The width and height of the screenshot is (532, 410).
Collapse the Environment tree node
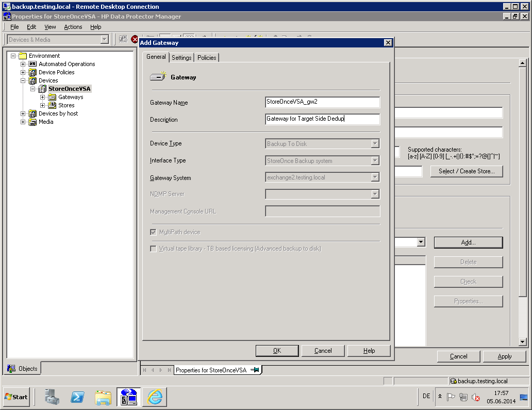[x=13, y=56]
